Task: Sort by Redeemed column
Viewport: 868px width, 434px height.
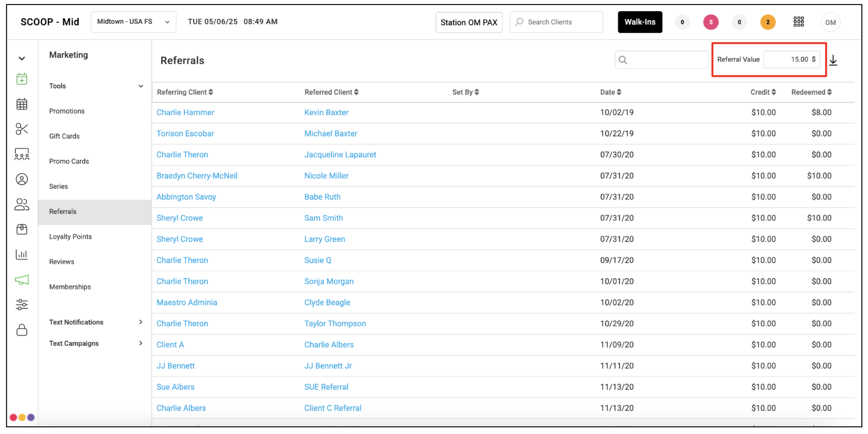Action: pos(811,92)
